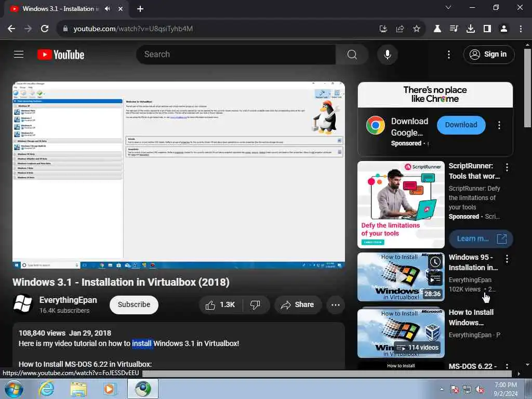Click the address bar URL

click(x=133, y=29)
